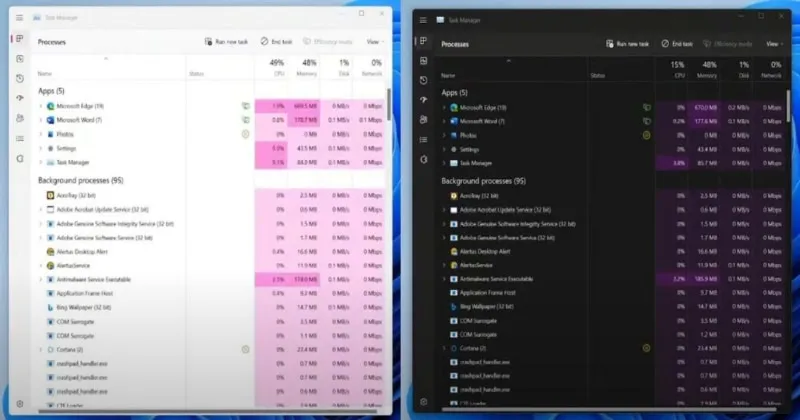
Task: Open Services icon in light Task Manager sidebar
Action: tap(20, 158)
